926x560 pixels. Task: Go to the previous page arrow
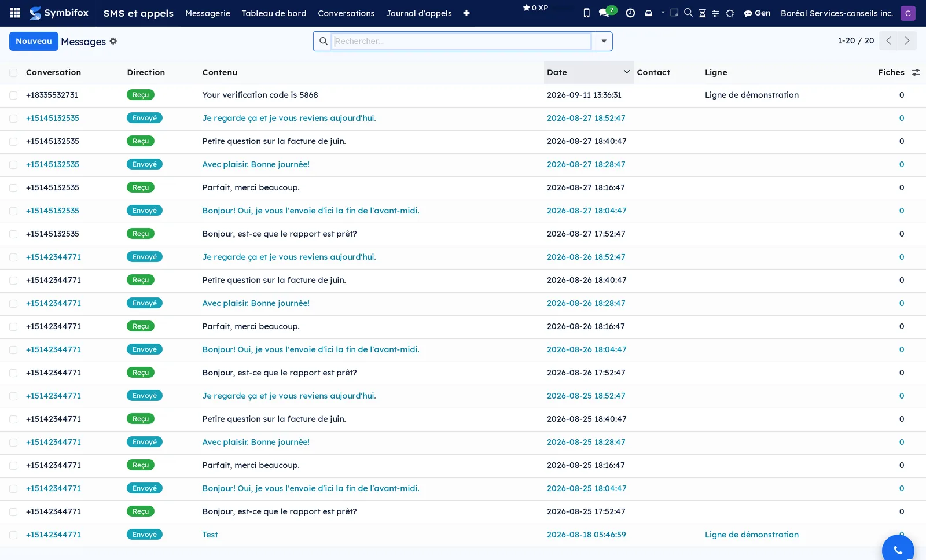(x=888, y=40)
